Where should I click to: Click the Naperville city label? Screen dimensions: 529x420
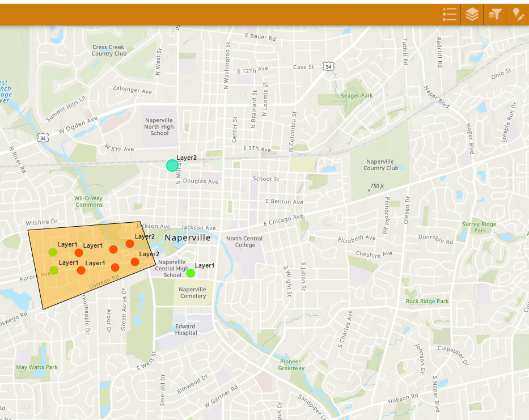click(x=188, y=237)
